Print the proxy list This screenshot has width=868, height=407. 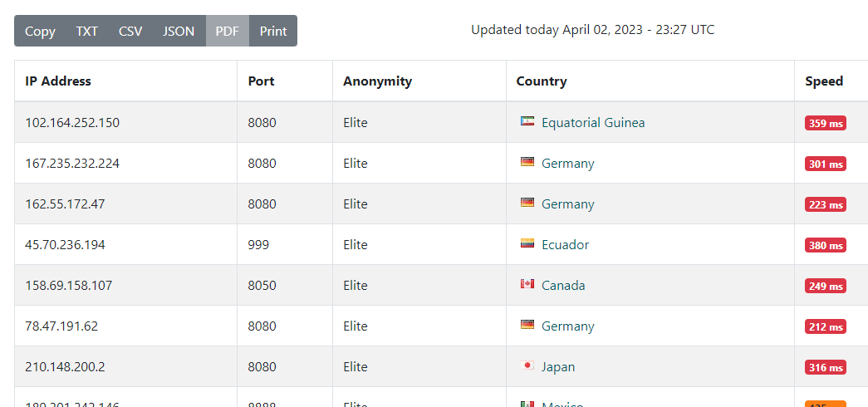point(273,31)
